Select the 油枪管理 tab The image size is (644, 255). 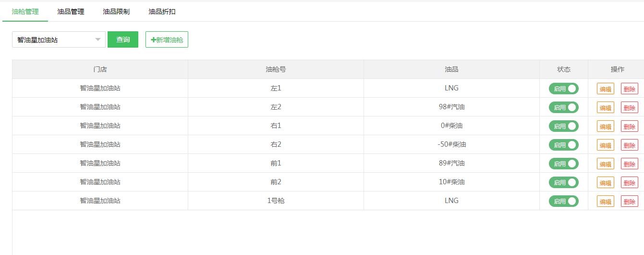coord(25,12)
